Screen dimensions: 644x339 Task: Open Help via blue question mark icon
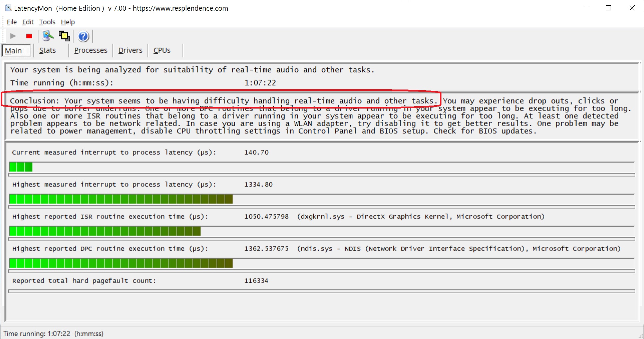83,36
